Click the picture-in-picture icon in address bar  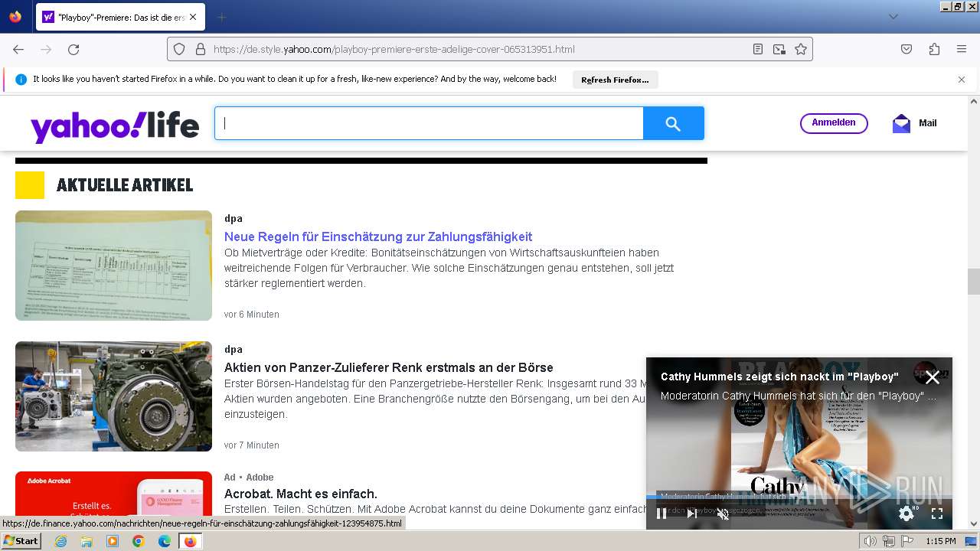pos(779,49)
